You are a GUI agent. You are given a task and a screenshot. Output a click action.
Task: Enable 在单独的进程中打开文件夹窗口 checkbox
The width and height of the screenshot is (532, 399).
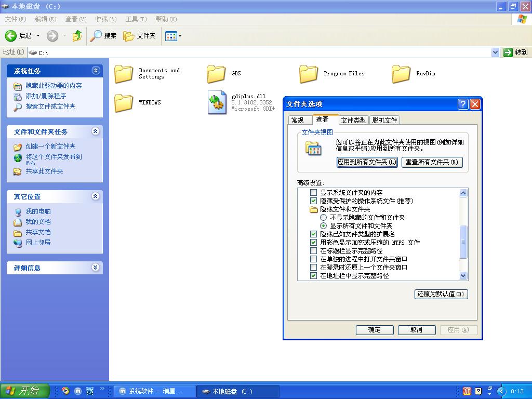coord(313,259)
